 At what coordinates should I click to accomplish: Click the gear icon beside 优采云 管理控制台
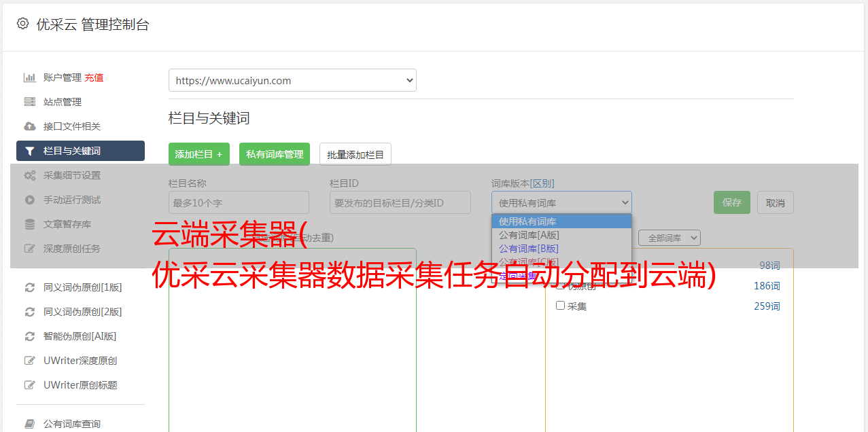(22, 24)
